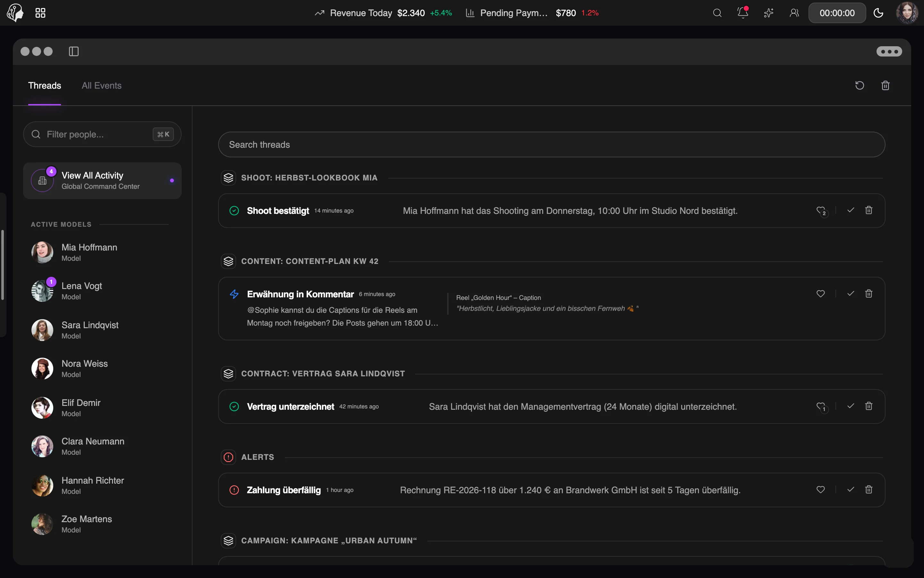The width and height of the screenshot is (924, 578).
Task: Like the Vertrag unterzeichnet heart icon
Action: [821, 406]
